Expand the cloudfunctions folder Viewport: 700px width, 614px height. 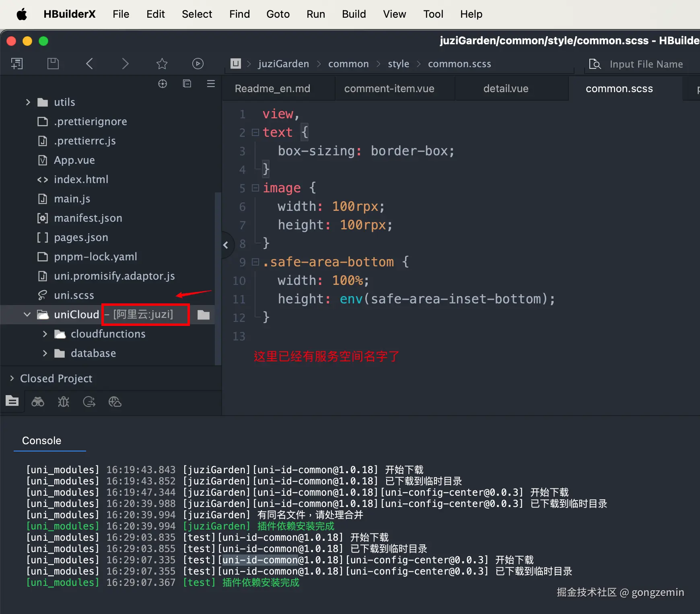point(45,334)
